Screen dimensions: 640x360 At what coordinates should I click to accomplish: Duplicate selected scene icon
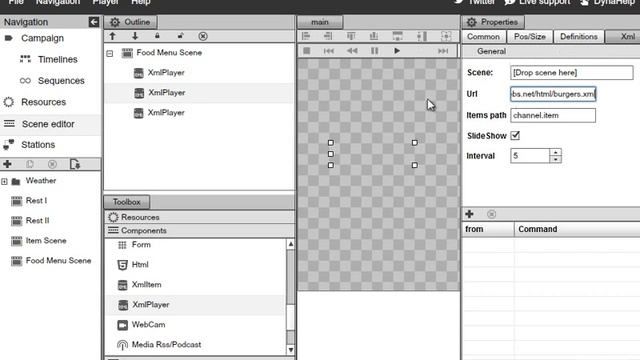coord(30,164)
